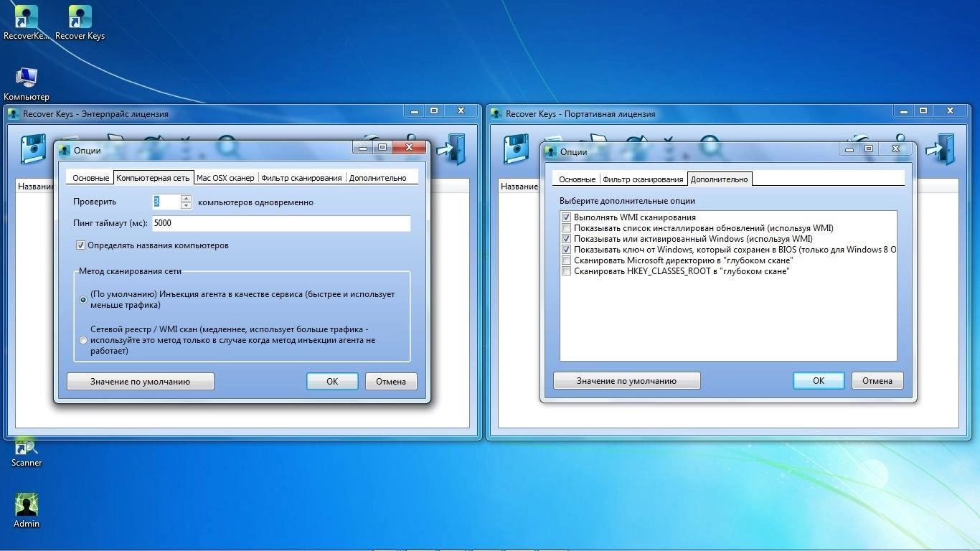Close the Enterprise Опции dialog
The image size is (980, 551).
pos(410,147)
